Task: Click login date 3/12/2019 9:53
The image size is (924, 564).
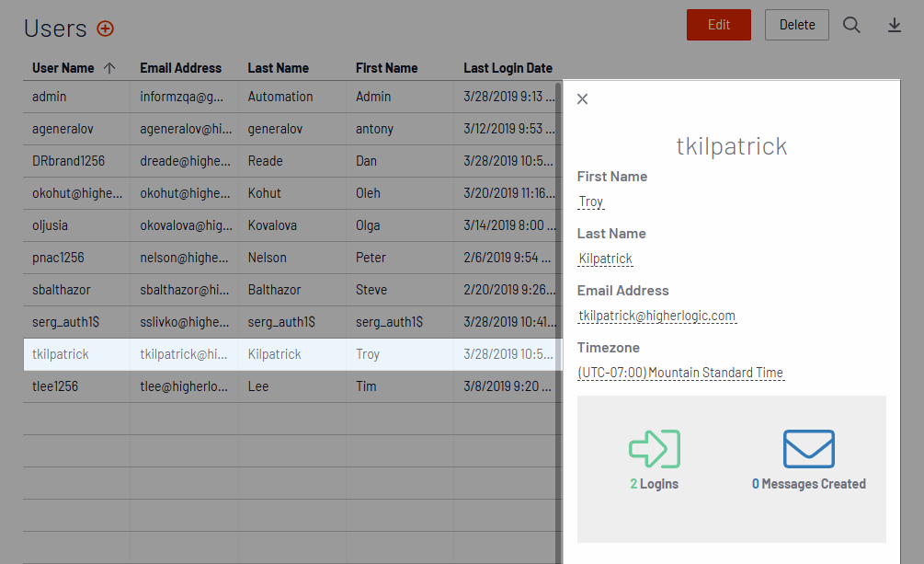Action: tap(508, 129)
